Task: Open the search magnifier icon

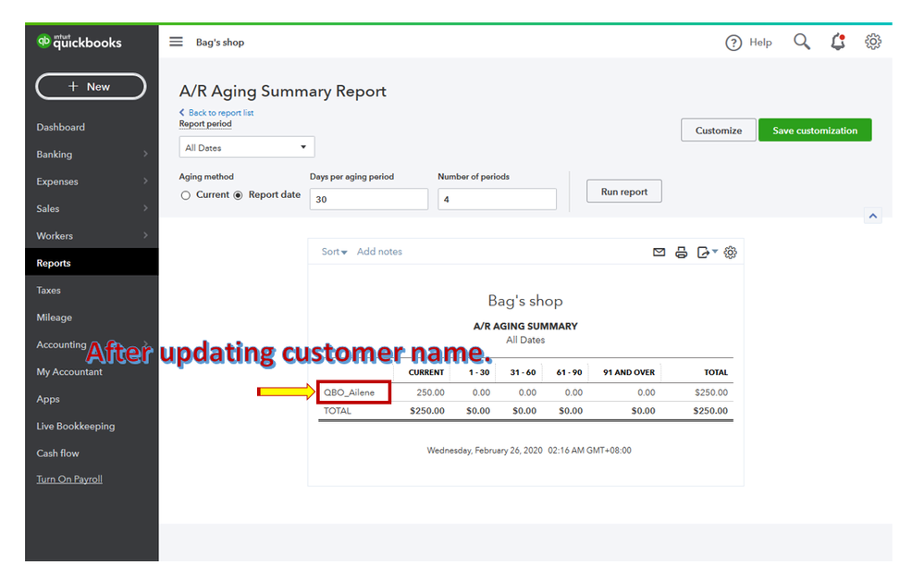Action: [x=801, y=42]
